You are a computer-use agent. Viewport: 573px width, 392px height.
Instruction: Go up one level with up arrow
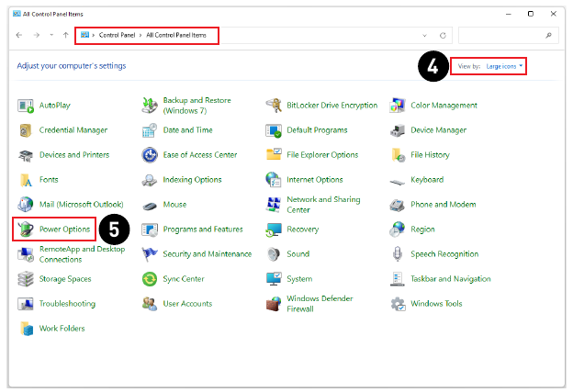click(66, 35)
